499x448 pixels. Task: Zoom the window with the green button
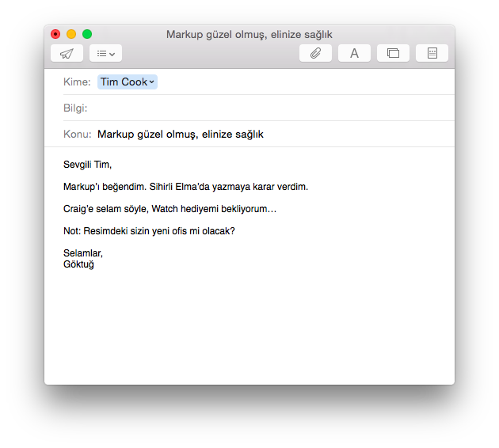click(87, 34)
